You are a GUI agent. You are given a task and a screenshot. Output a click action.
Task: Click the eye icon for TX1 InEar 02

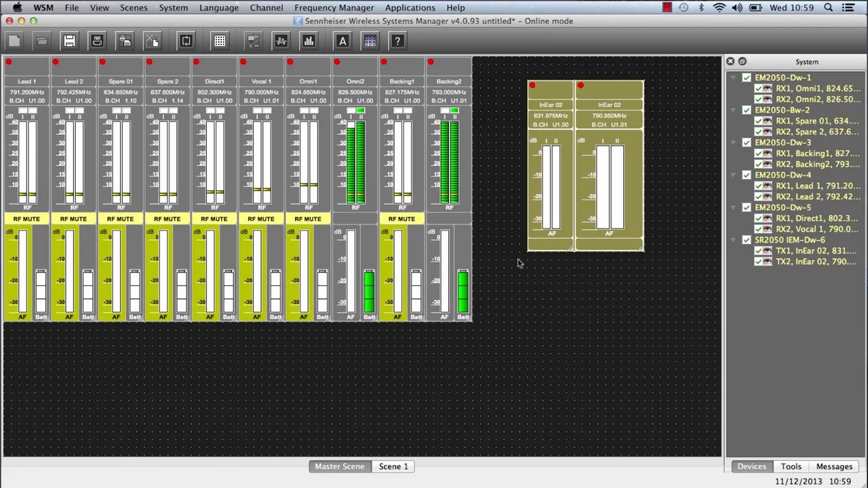[x=768, y=251]
